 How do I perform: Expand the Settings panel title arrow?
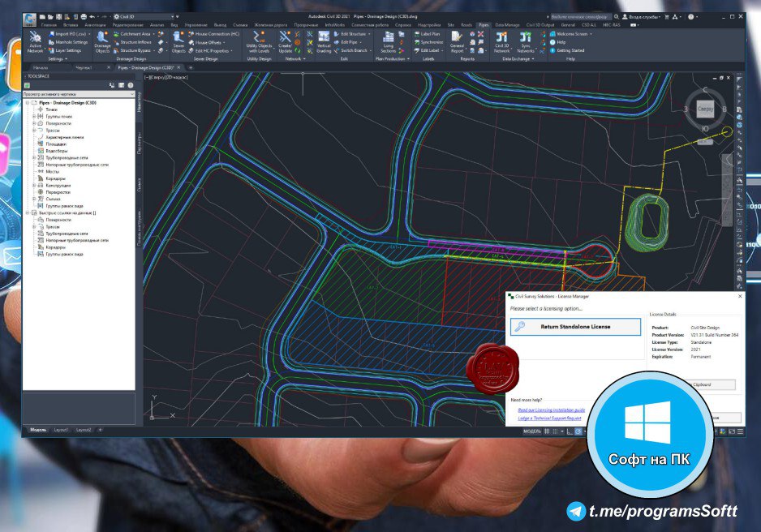click(66, 58)
